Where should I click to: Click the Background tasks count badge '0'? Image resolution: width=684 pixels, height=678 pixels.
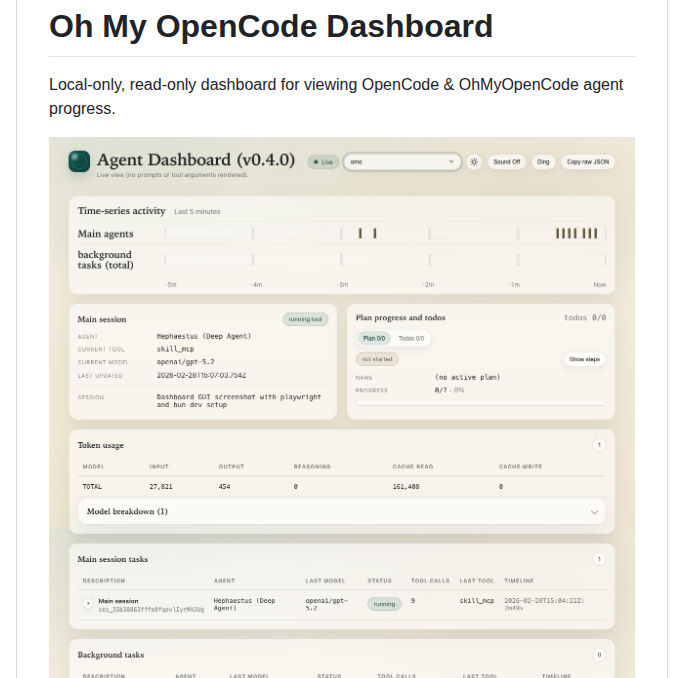[x=599, y=655]
